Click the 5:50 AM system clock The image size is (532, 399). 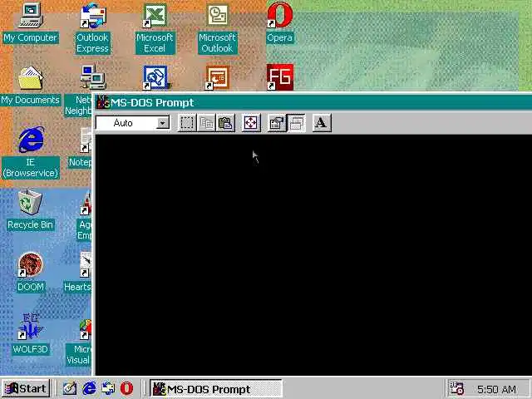point(496,389)
